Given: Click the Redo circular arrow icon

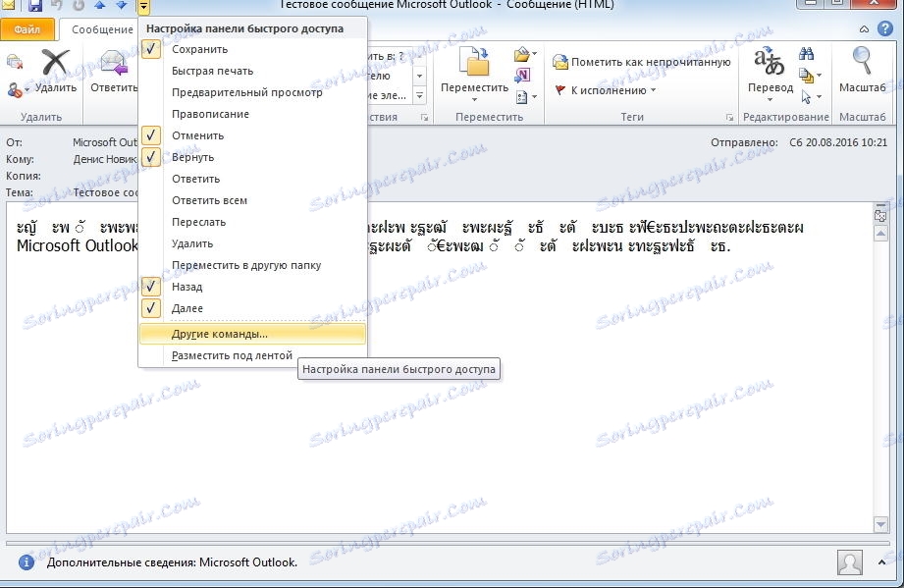Looking at the screenshot, I should pyautogui.click(x=79, y=6).
